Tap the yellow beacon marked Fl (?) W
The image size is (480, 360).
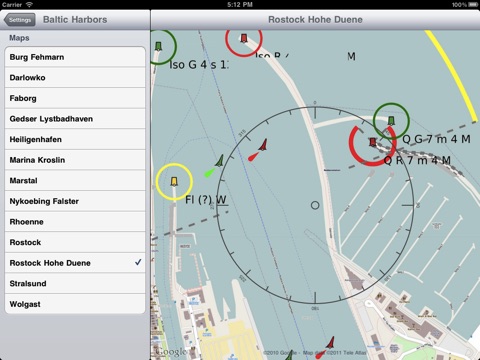click(x=174, y=182)
